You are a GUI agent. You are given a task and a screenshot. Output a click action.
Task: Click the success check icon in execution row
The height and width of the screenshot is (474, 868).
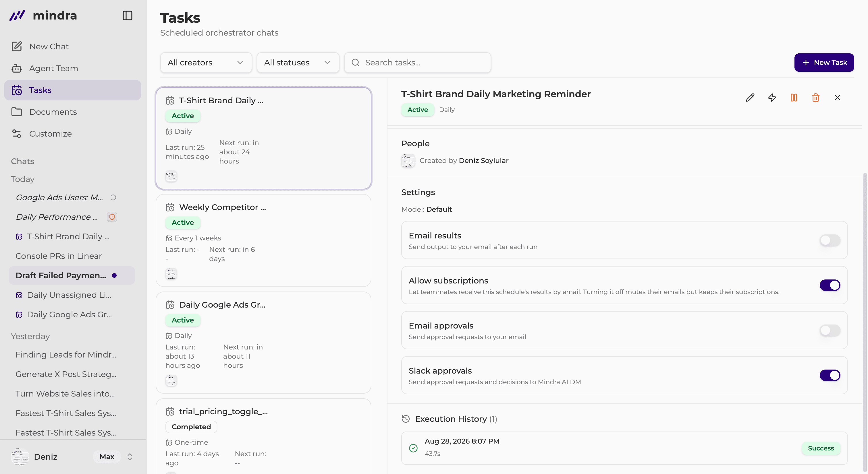click(x=413, y=448)
